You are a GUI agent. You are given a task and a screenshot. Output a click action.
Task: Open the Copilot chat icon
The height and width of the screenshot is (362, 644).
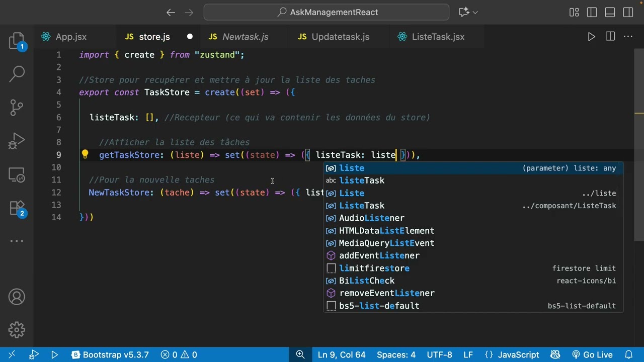(x=464, y=12)
